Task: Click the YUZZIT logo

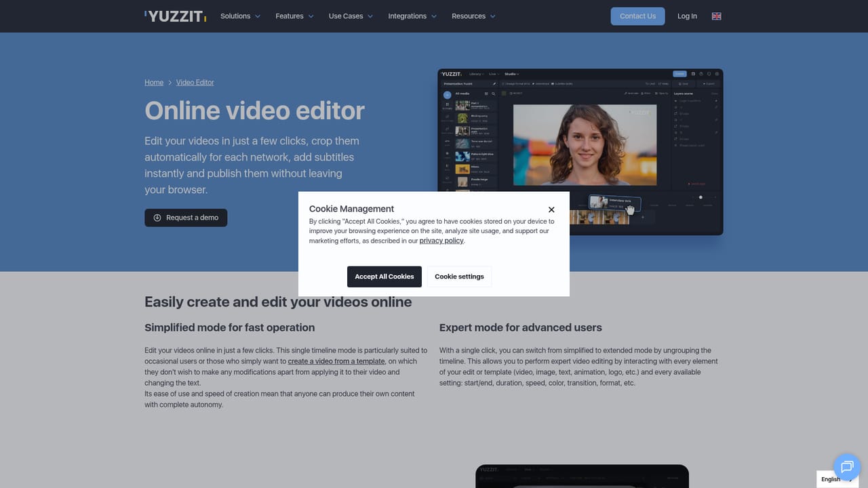Action: click(176, 16)
